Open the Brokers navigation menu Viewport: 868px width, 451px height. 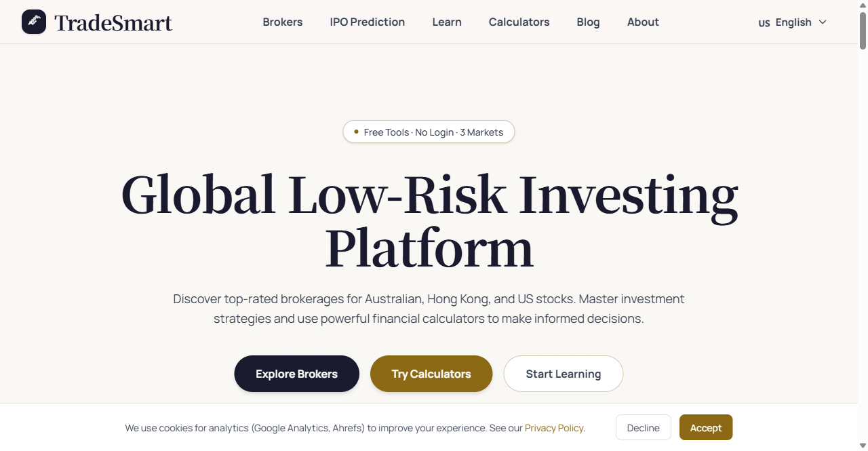[x=283, y=22]
